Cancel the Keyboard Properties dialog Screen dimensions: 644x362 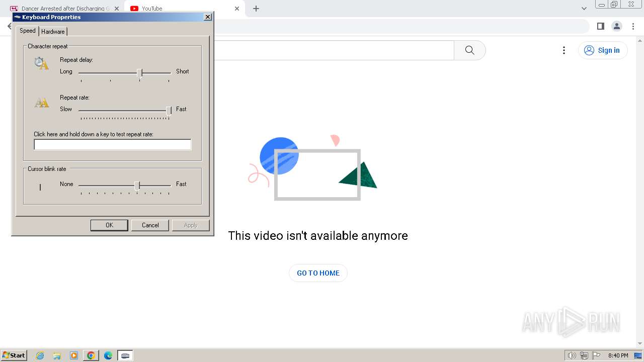point(150,225)
